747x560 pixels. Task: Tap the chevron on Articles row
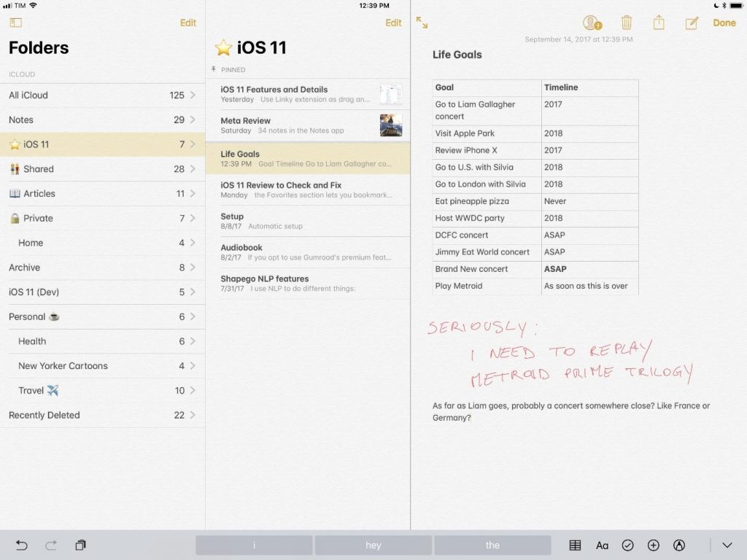[x=193, y=193]
